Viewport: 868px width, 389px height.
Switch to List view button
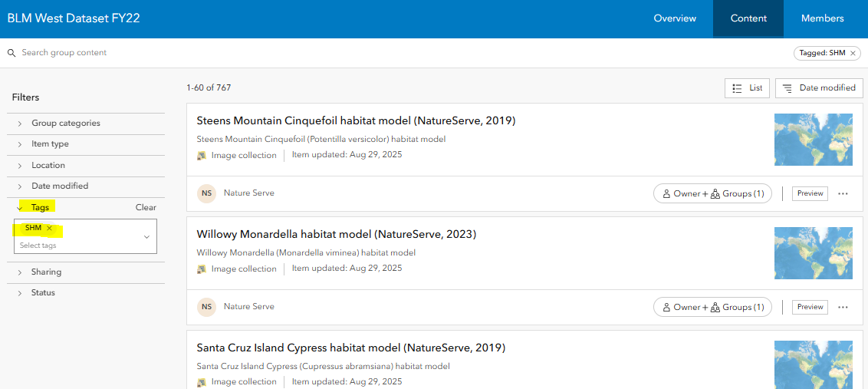pyautogui.click(x=747, y=88)
